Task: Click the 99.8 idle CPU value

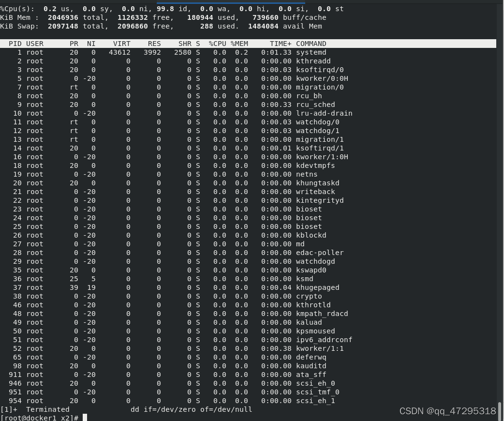Action: click(165, 9)
